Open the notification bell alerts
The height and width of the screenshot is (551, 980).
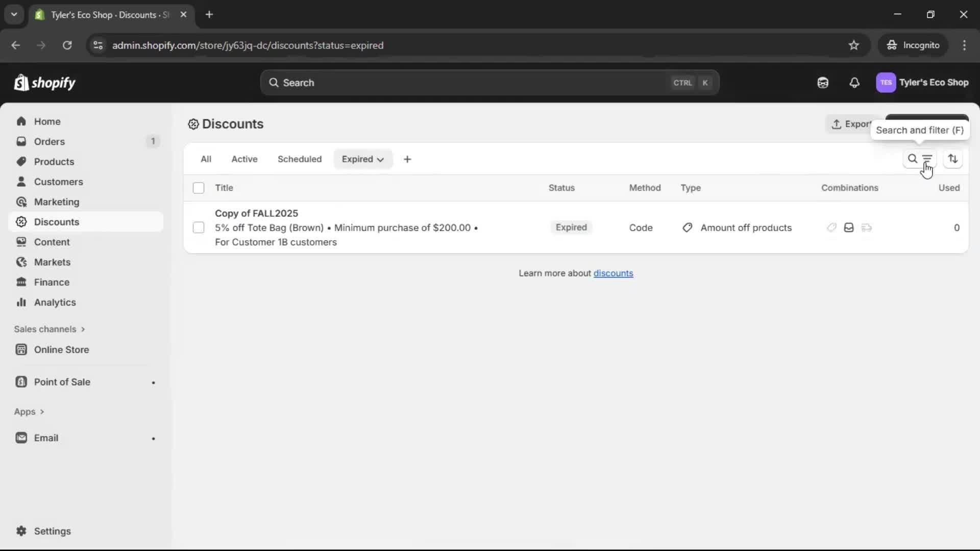tap(855, 83)
